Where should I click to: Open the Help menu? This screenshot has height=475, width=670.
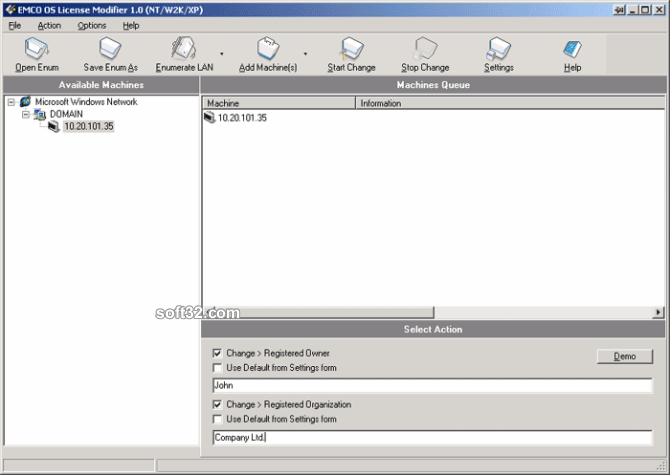[131, 26]
